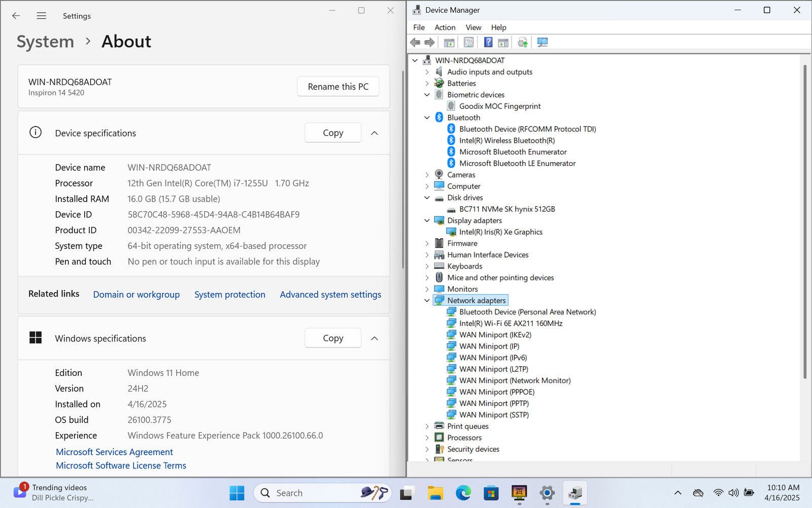Click the Scan for hardware changes monitor icon
This screenshot has width=812, height=508.
pos(543,42)
